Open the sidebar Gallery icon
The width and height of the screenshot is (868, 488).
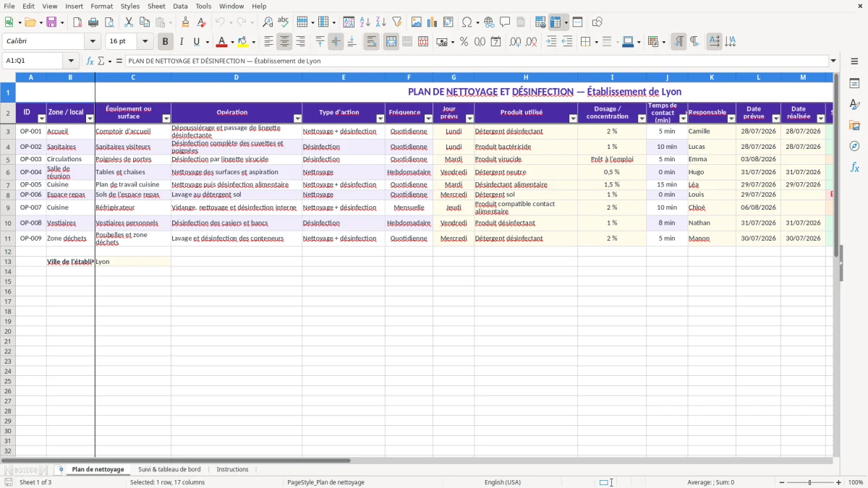[x=854, y=125]
